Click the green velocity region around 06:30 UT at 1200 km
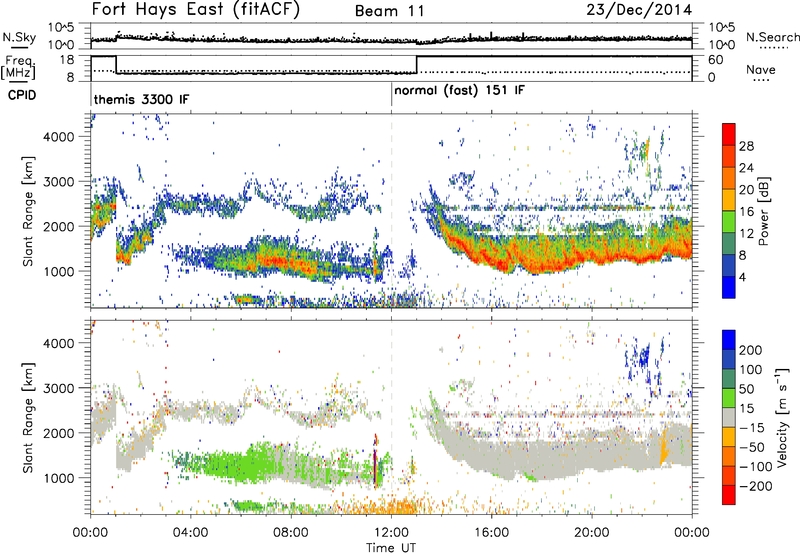This screenshot has height=554, width=800. [x=255, y=464]
